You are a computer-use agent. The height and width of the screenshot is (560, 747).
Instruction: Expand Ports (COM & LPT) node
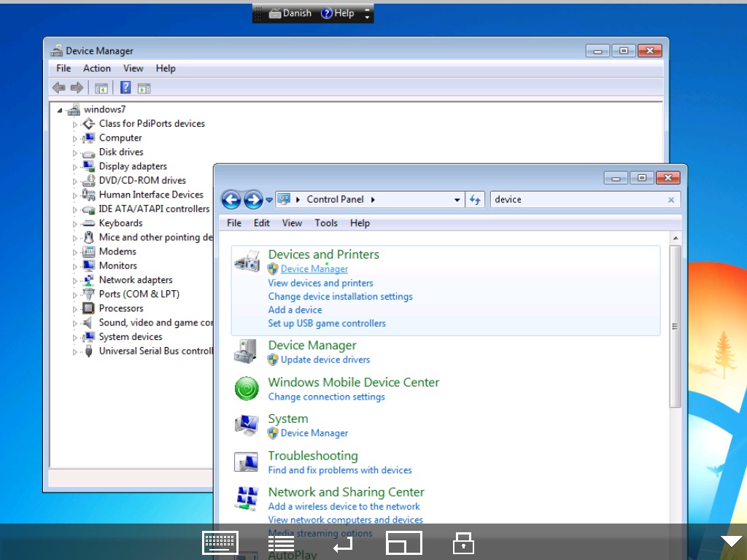[75, 295]
